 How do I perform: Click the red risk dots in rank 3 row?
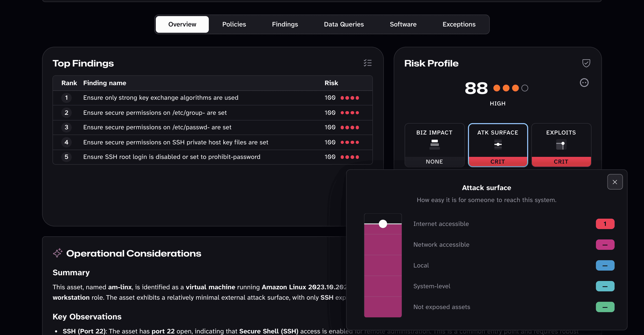click(x=350, y=128)
